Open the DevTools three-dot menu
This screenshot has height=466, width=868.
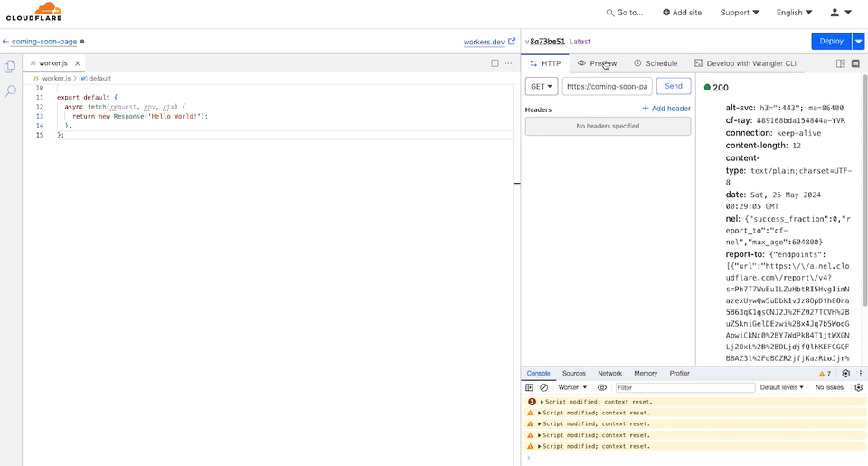[x=860, y=374]
